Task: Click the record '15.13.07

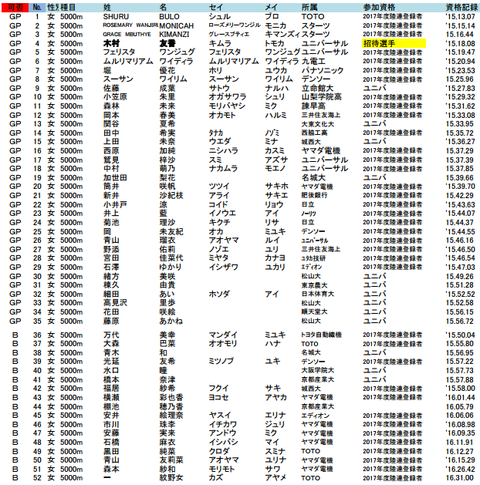Action: [x=460, y=17]
